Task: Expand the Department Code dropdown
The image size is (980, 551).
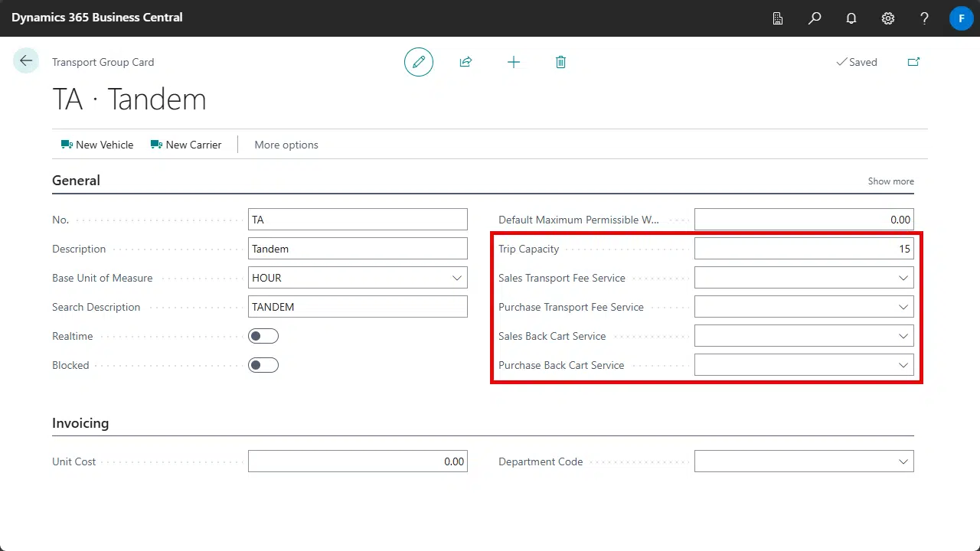Action: [903, 461]
